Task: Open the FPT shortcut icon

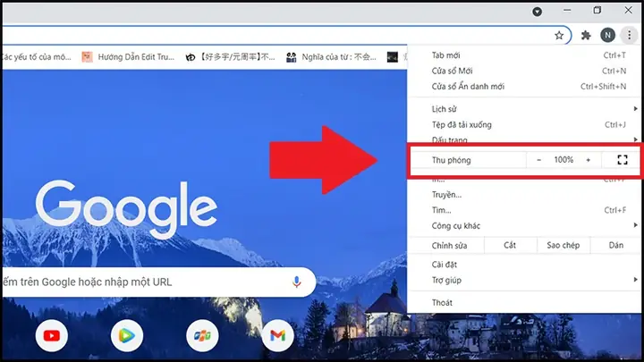Action: [202, 336]
